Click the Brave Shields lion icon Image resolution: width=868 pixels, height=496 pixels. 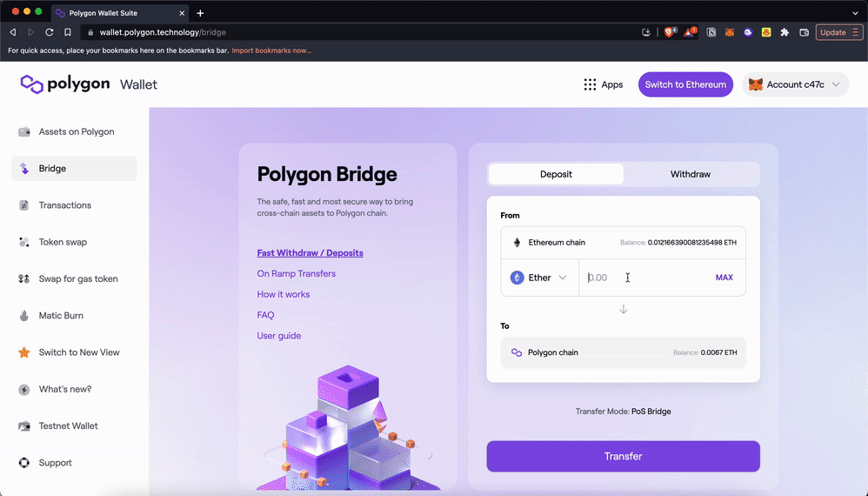tap(670, 32)
